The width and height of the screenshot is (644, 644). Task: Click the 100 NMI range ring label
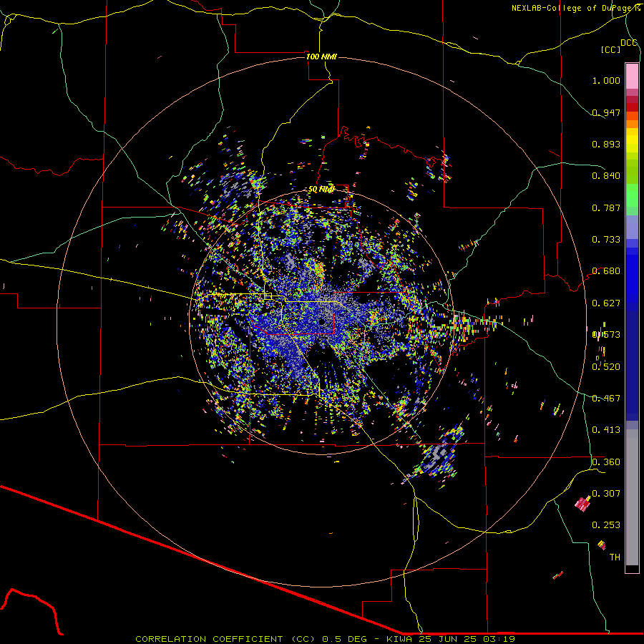point(321,57)
